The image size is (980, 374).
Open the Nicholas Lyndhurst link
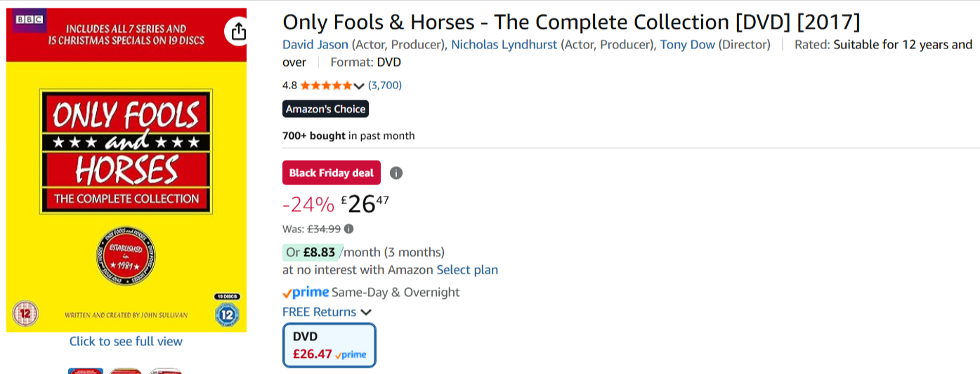(504, 45)
